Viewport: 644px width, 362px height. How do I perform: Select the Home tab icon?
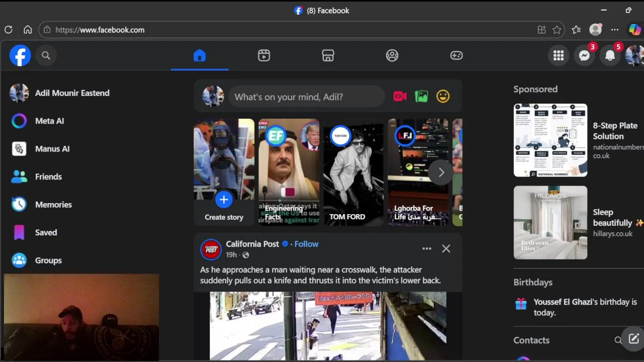pyautogui.click(x=200, y=55)
